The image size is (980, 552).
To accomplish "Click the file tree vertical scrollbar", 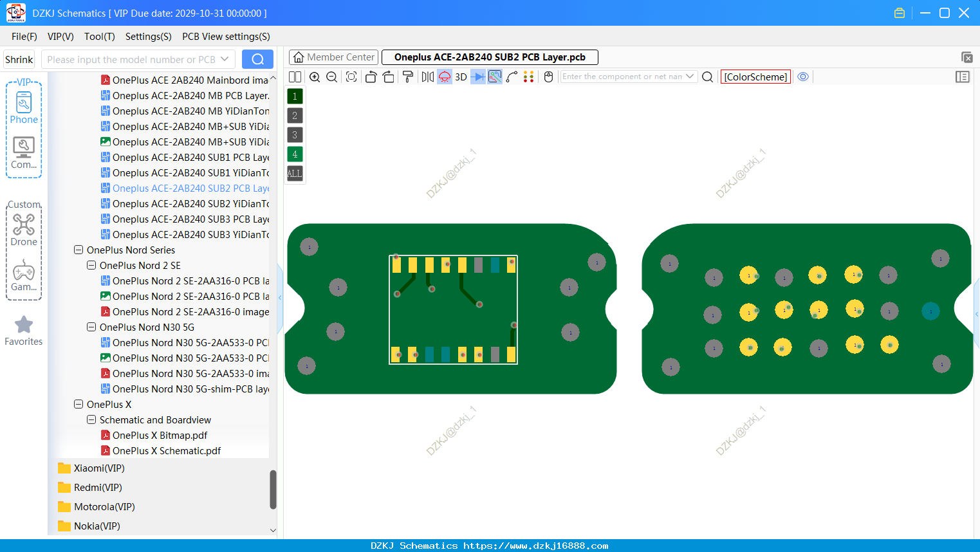I will coord(273,489).
